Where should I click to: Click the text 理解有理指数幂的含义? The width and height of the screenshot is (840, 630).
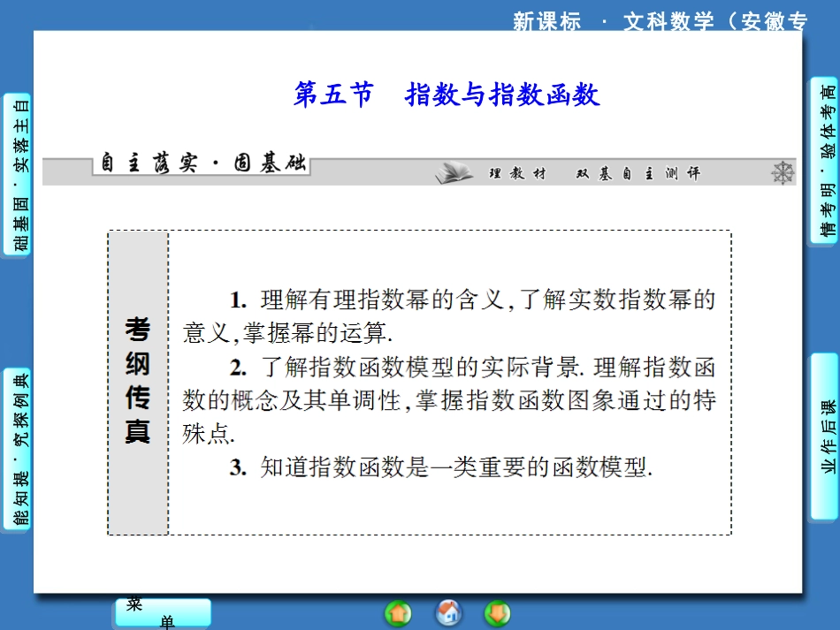382,300
